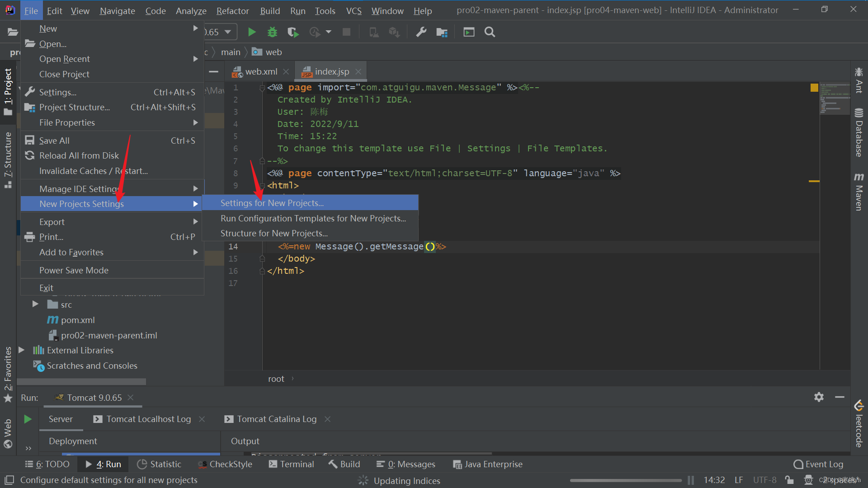Close the Tomcat Catalina Log tab
The width and height of the screenshot is (868, 488).
coord(328,419)
